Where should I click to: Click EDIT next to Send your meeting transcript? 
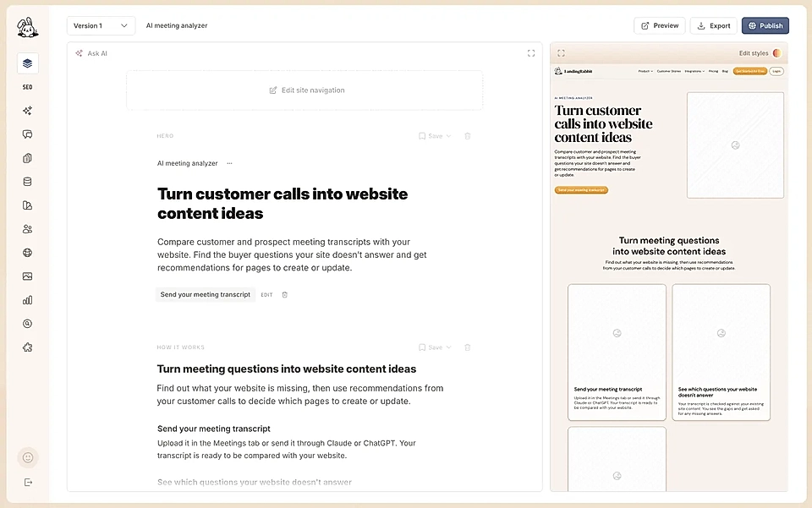pyautogui.click(x=266, y=295)
